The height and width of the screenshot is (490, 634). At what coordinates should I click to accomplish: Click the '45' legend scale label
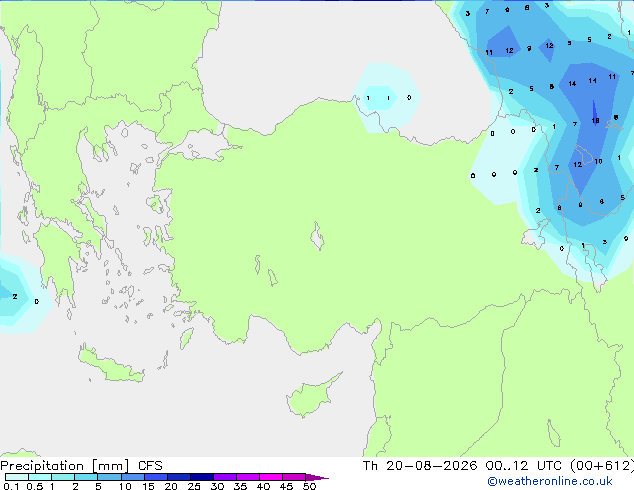pos(286,486)
